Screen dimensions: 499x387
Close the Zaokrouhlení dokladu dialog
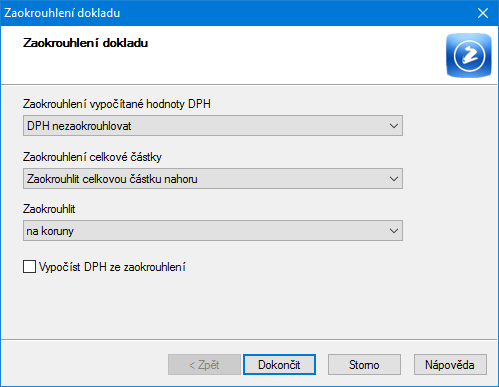point(483,13)
